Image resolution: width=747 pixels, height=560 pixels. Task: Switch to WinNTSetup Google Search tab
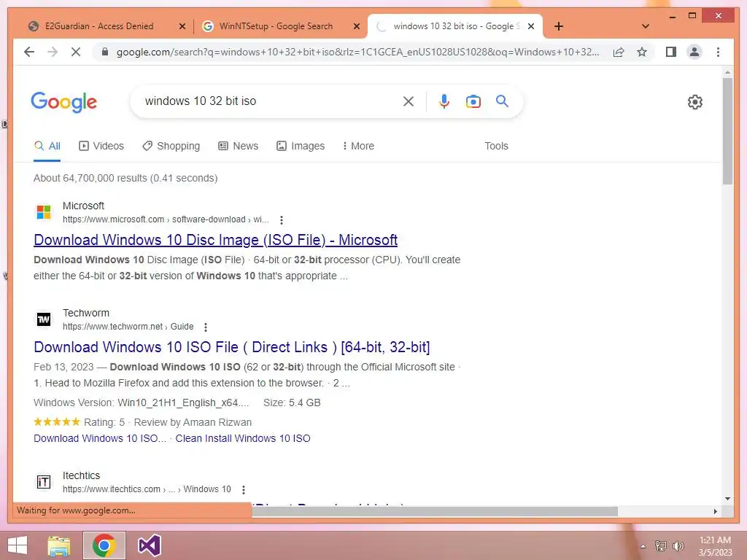(x=276, y=26)
